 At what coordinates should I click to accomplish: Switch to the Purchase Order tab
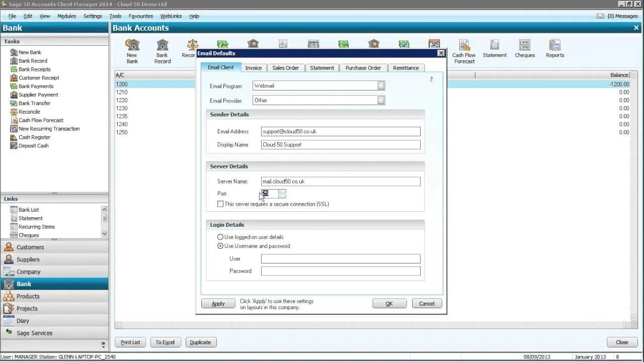coord(363,68)
